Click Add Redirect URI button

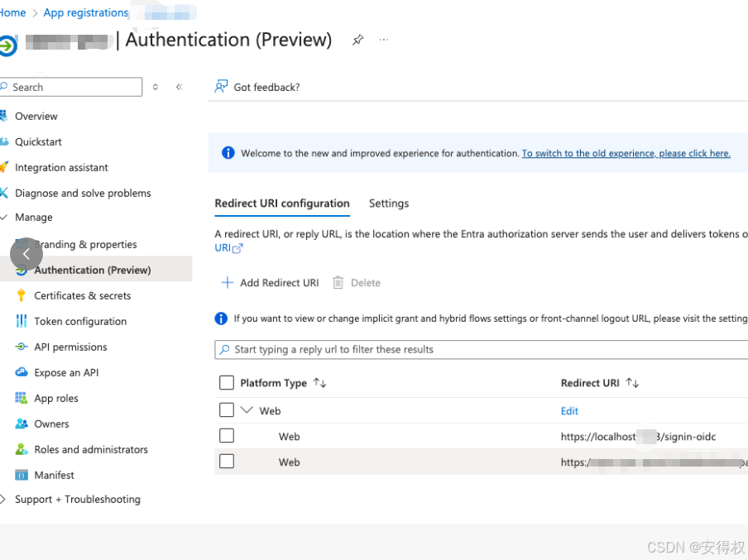pyautogui.click(x=270, y=282)
